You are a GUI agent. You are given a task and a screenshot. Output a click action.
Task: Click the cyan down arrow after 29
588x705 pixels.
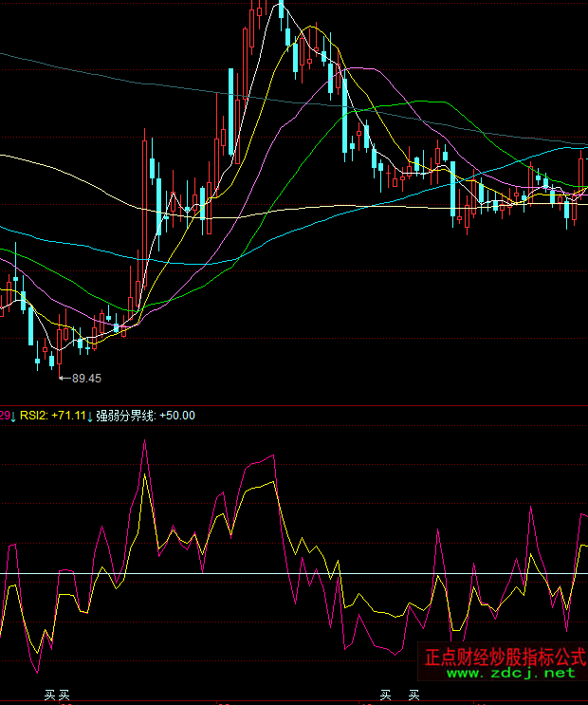click(x=13, y=416)
